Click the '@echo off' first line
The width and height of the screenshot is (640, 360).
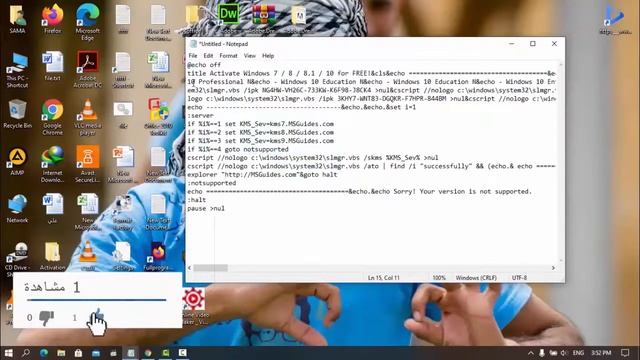[204, 64]
